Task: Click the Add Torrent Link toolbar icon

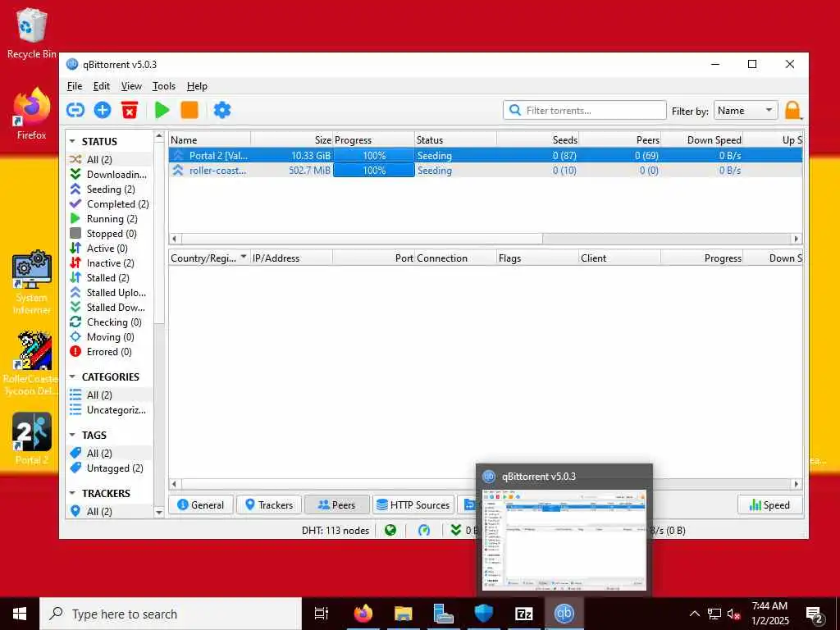Action: pos(75,111)
